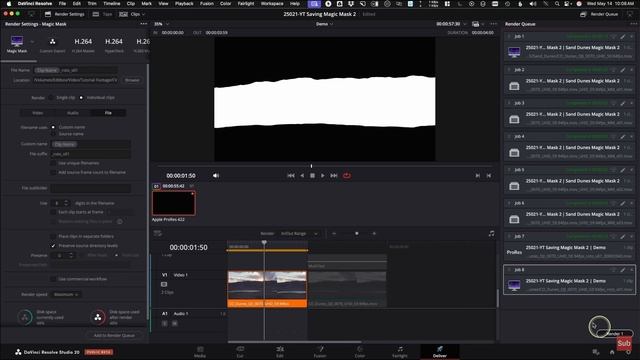Viewport: 640px width, 360px height.
Task: Open the Cut page
Action: click(240, 352)
